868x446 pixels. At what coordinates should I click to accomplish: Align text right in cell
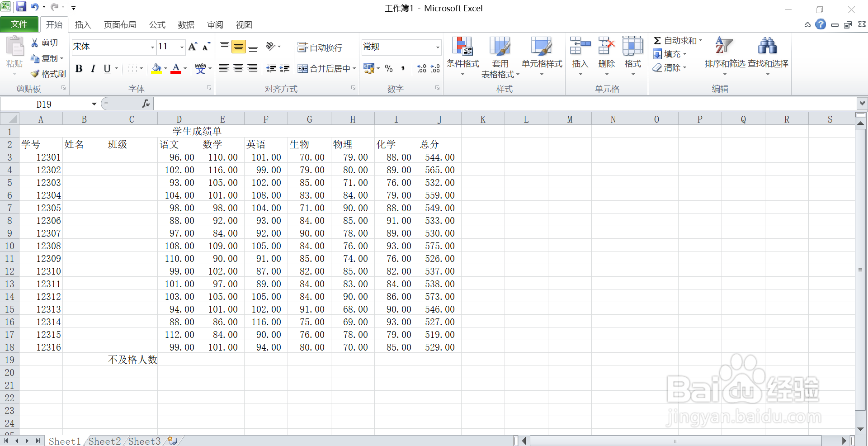coord(253,68)
